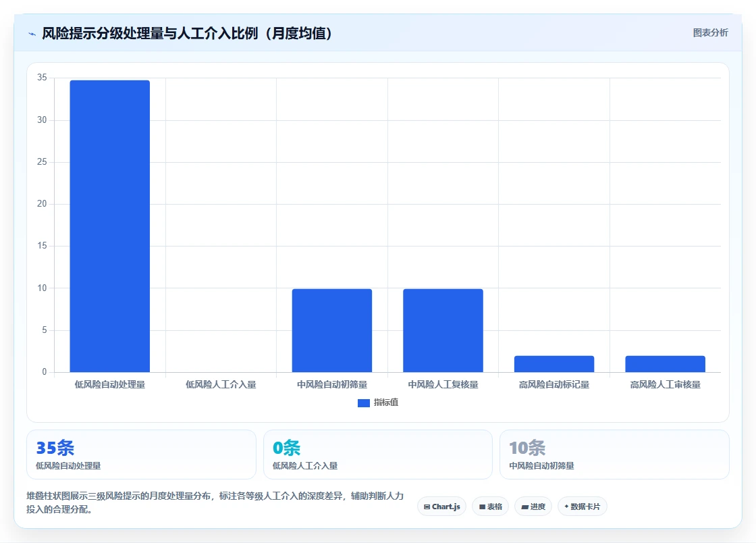Click the 中风险人工复核量 axis label
The height and width of the screenshot is (543, 756).
tap(443, 384)
